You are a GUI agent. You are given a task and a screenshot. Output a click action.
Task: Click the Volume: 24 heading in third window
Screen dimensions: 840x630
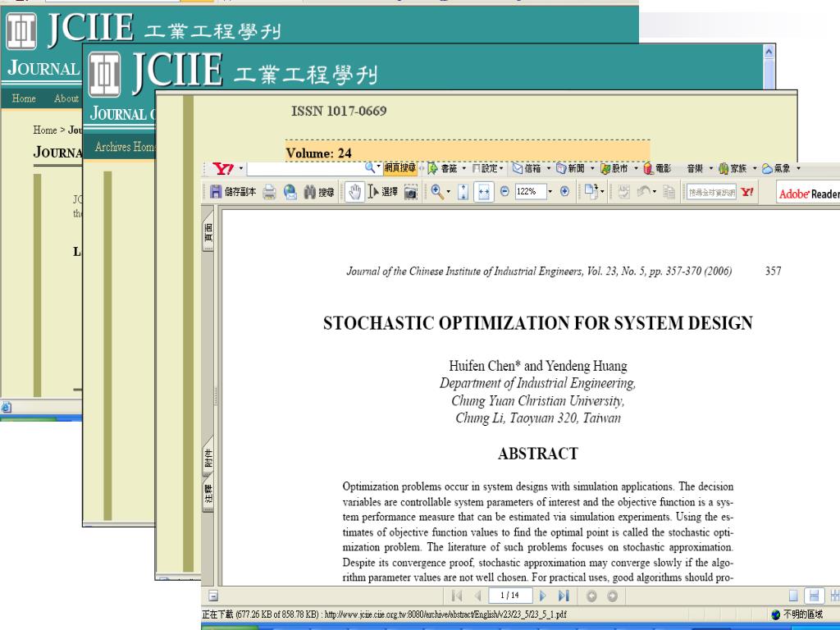click(319, 153)
